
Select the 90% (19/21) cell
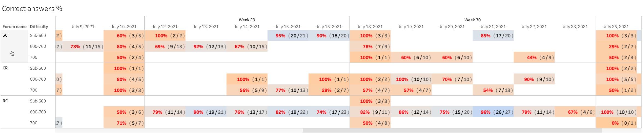pyautogui.click(x=206, y=112)
